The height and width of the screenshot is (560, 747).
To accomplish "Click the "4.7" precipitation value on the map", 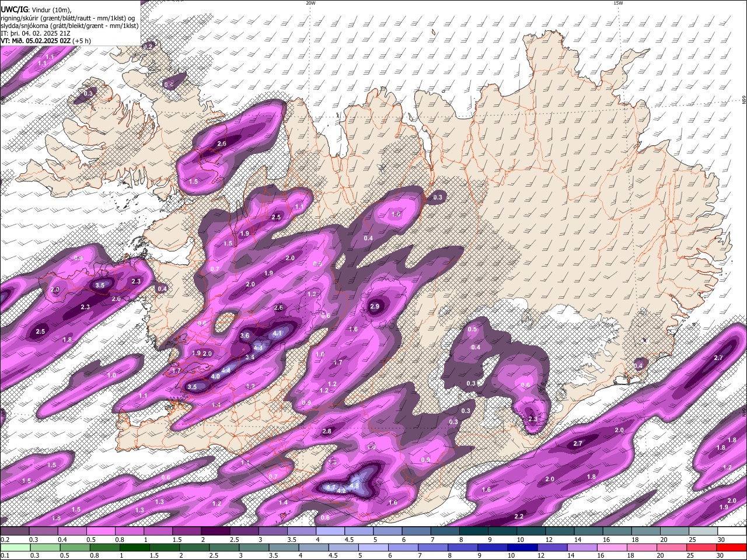I will tap(330, 487).
